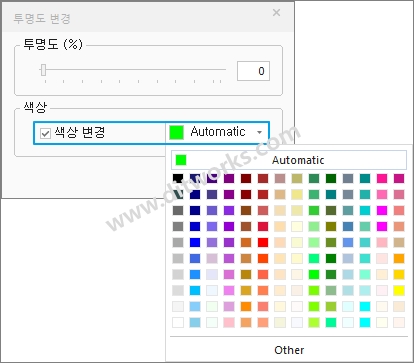Pick the pure red swatch

(263, 242)
